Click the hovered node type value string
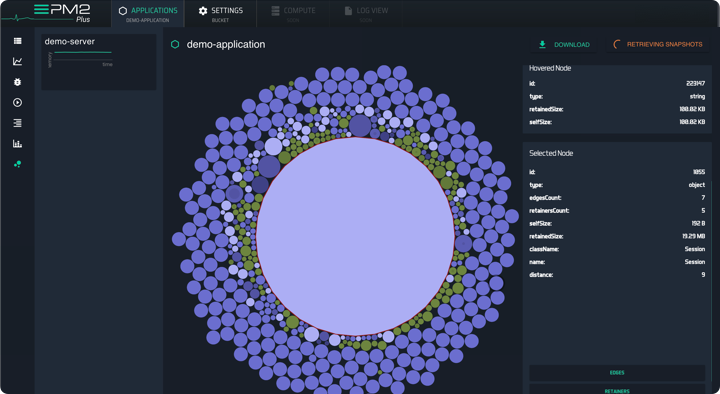 click(697, 96)
